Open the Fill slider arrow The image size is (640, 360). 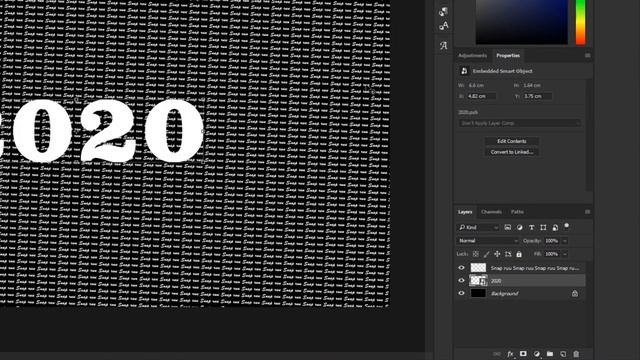[565, 254]
